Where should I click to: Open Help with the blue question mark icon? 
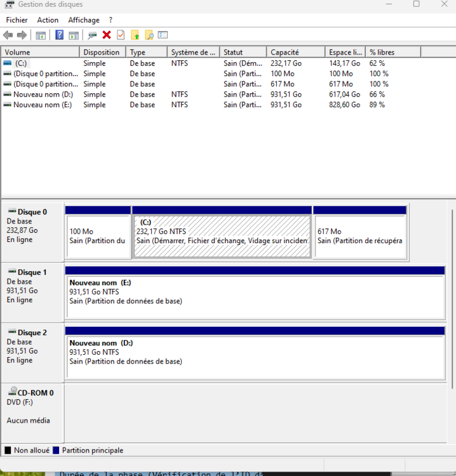(x=59, y=36)
